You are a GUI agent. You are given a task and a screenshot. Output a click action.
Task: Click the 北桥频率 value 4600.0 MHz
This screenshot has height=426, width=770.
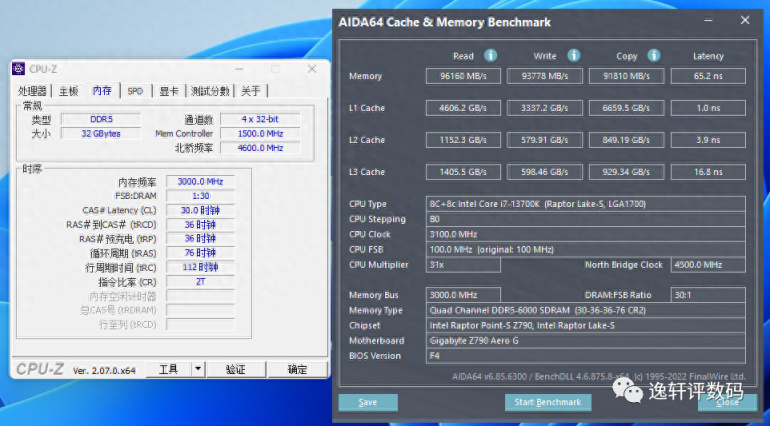coord(260,148)
